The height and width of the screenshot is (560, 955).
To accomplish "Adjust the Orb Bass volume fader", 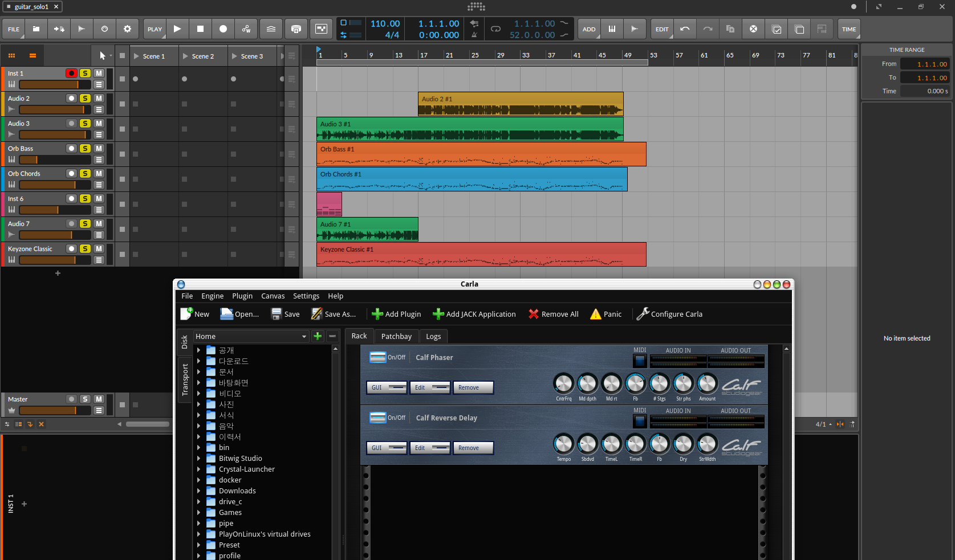I will pos(55,160).
